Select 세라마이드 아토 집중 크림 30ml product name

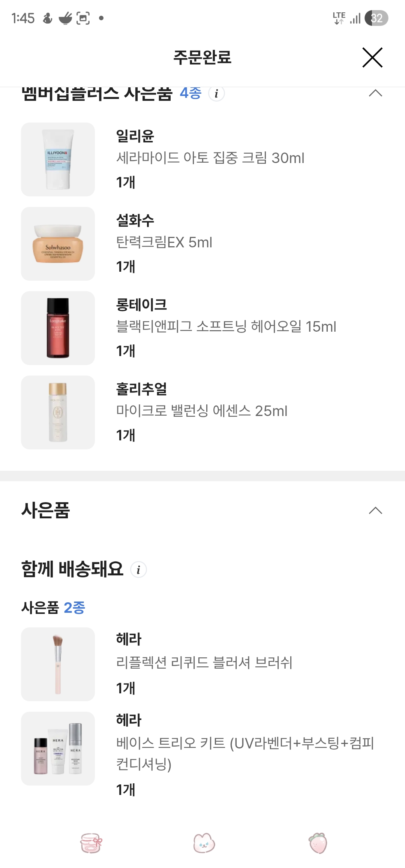point(210,158)
